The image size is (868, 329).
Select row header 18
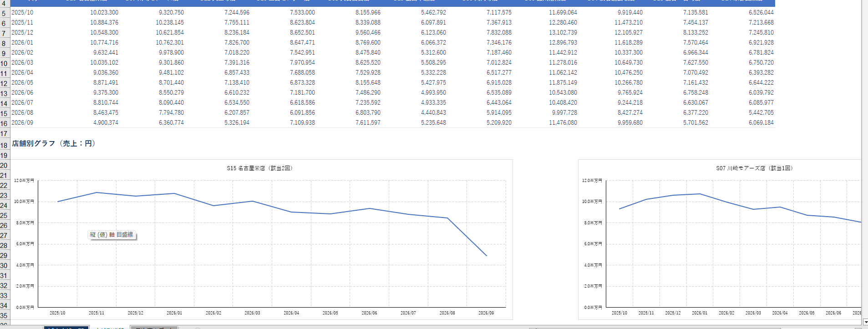(x=4, y=146)
